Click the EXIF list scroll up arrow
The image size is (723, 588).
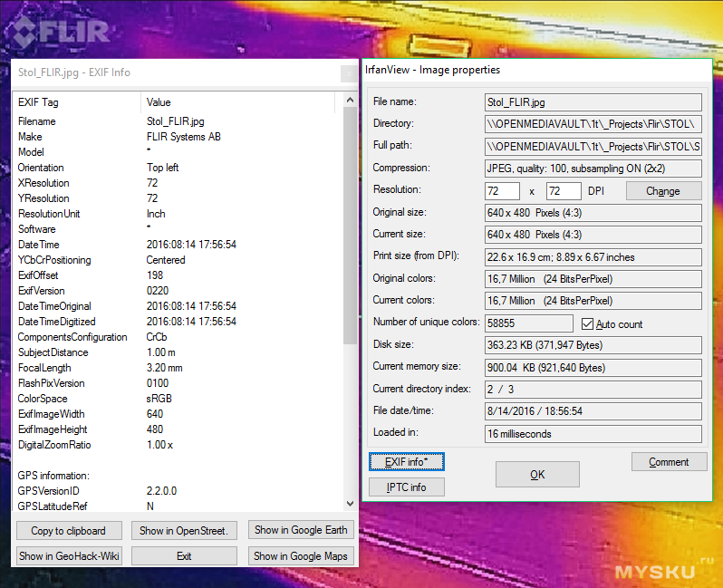[x=350, y=100]
